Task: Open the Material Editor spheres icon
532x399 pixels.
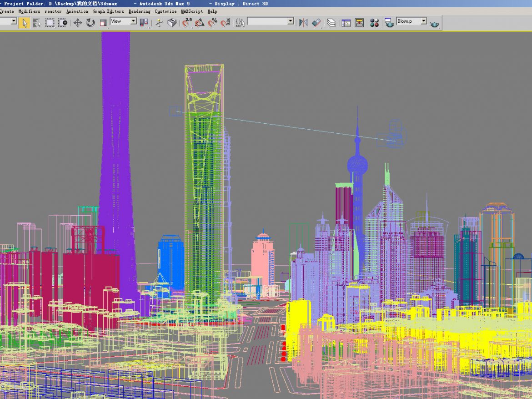Action: [374, 23]
